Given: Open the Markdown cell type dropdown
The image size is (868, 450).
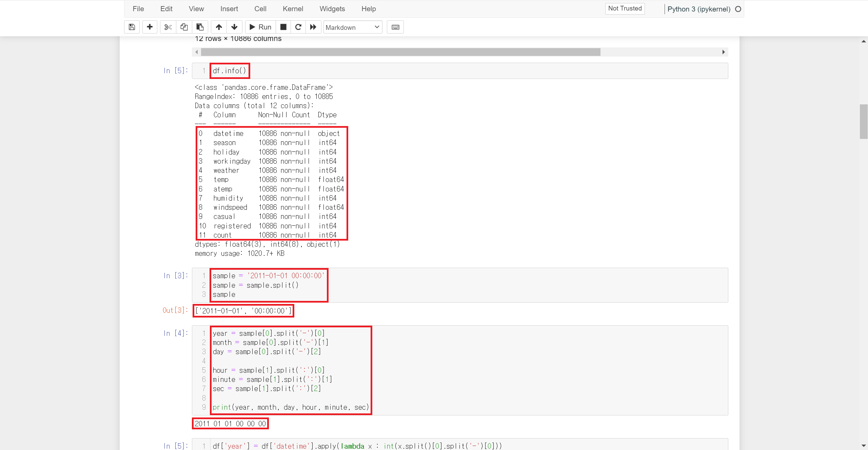Looking at the screenshot, I should click(x=353, y=27).
